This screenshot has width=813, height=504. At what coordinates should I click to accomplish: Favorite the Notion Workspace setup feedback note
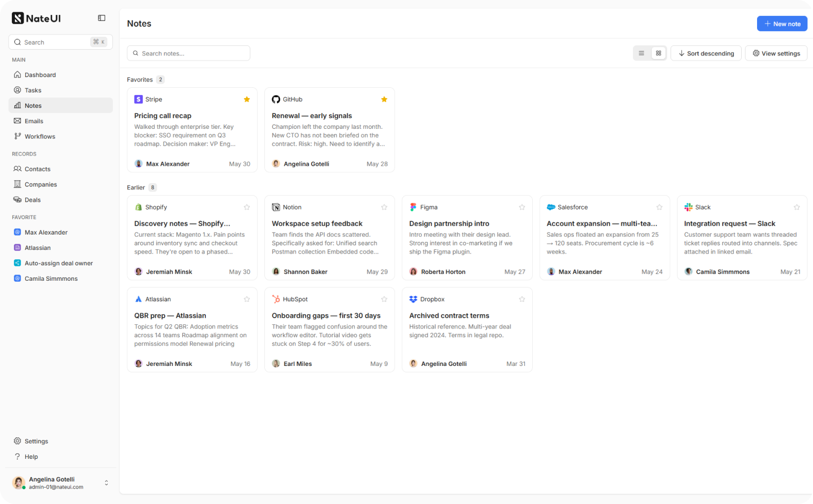click(384, 207)
